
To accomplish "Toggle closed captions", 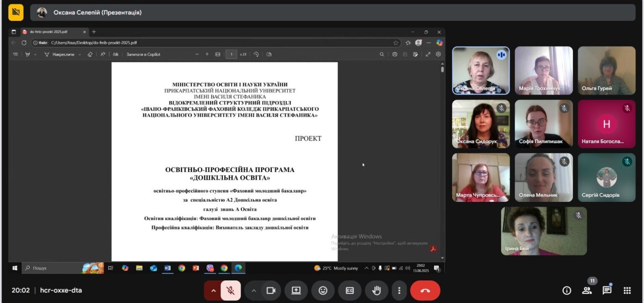I will (350, 290).
